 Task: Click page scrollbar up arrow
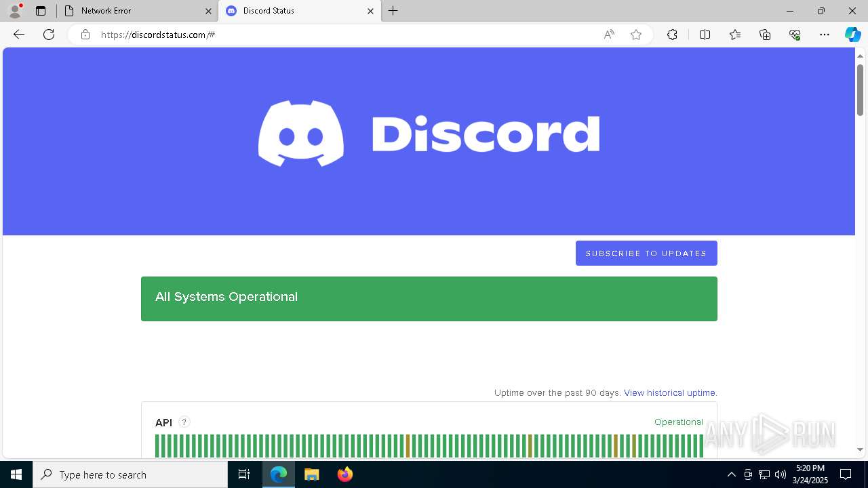tap(860, 56)
